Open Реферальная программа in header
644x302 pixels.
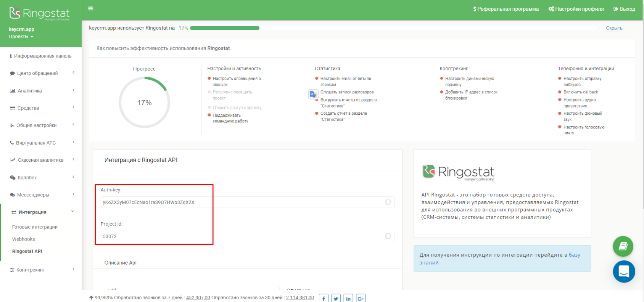click(506, 9)
